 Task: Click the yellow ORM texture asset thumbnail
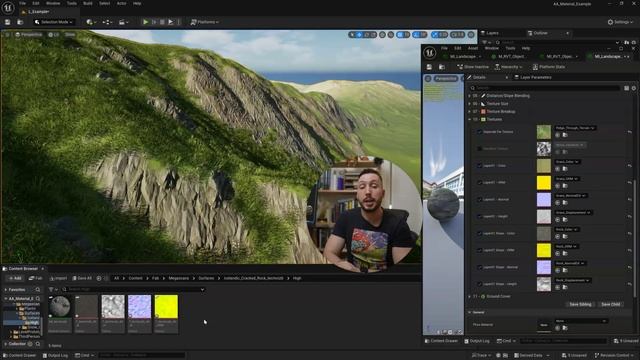tap(166, 307)
